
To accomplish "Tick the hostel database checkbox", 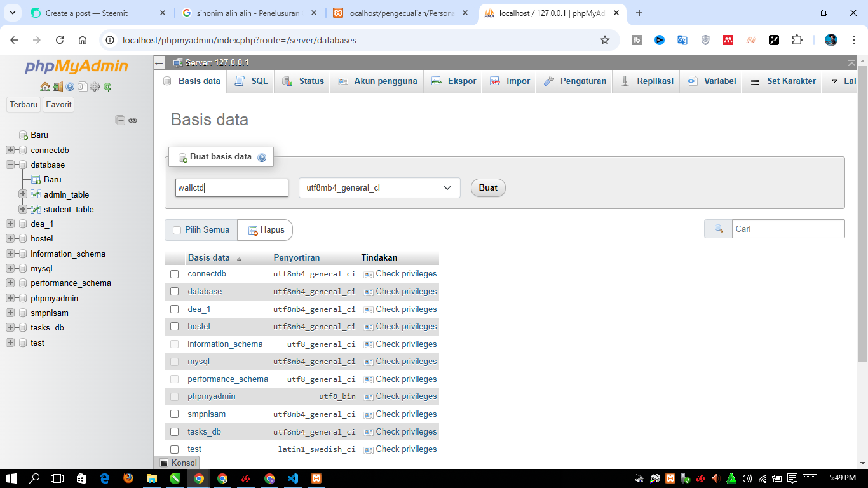I will (x=175, y=327).
